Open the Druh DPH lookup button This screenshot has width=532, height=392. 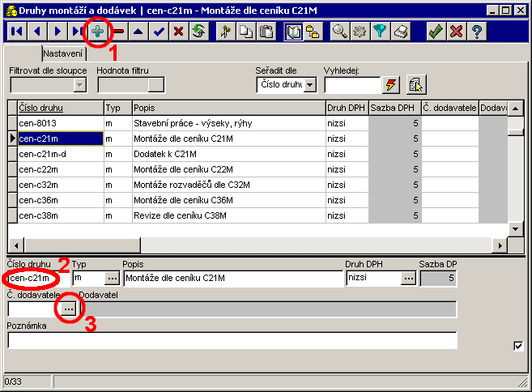(x=410, y=278)
